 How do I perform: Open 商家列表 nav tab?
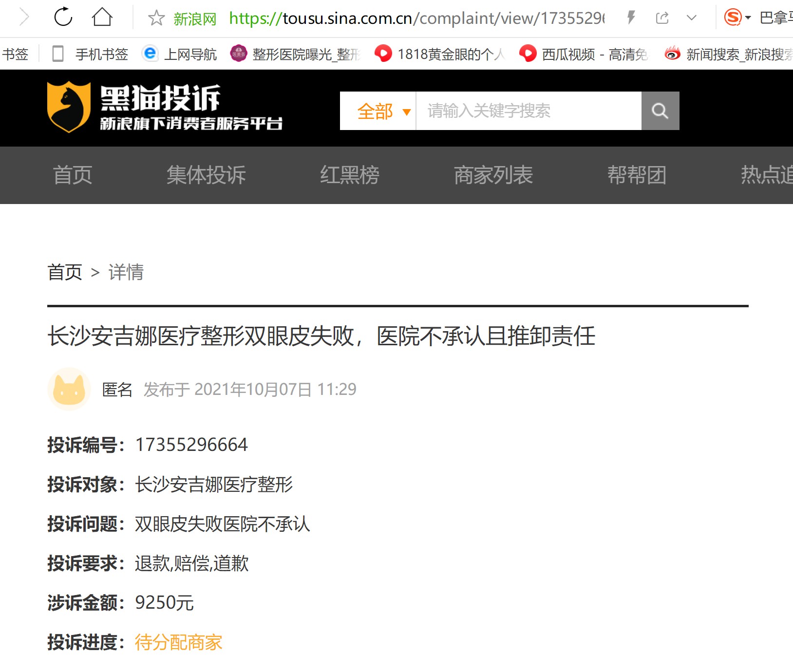click(493, 175)
